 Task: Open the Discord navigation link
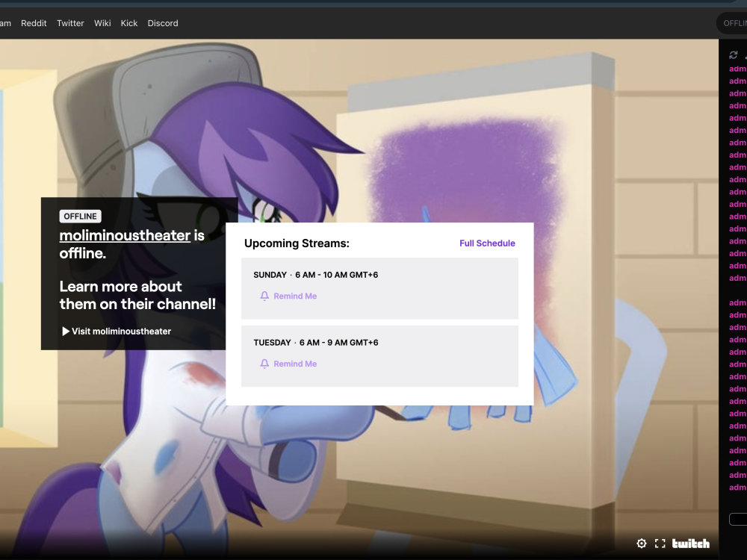(163, 23)
